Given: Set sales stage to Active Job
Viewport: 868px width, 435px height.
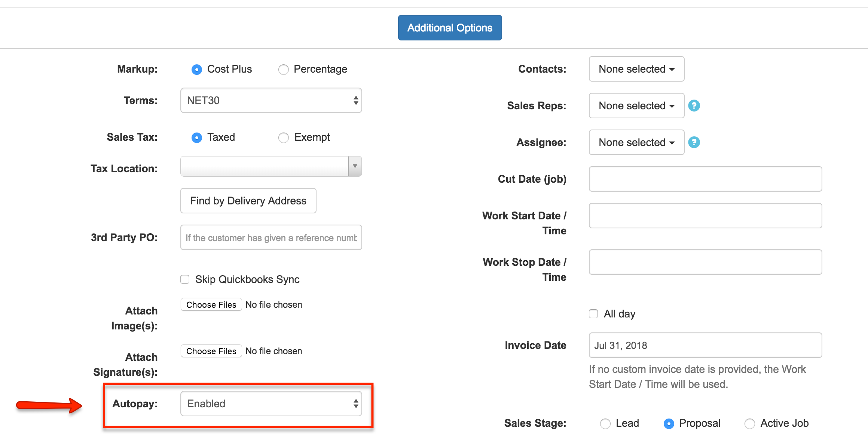Looking at the screenshot, I should click(749, 424).
